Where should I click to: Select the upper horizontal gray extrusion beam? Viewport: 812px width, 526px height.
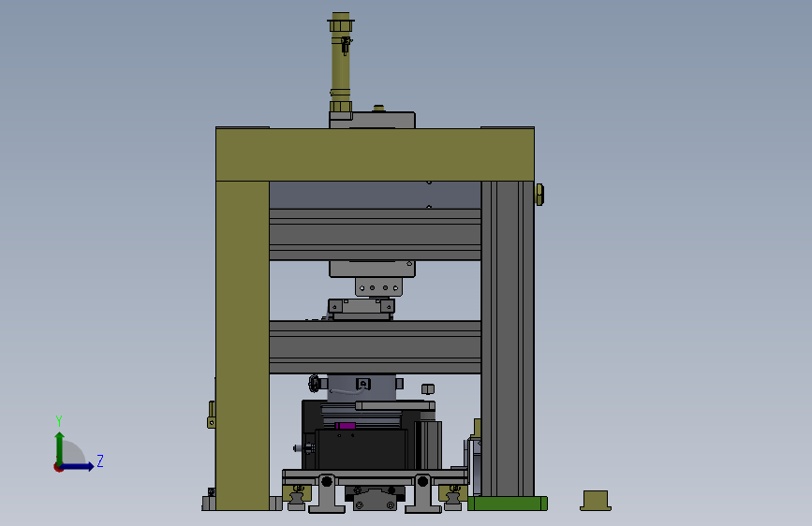pos(375,235)
